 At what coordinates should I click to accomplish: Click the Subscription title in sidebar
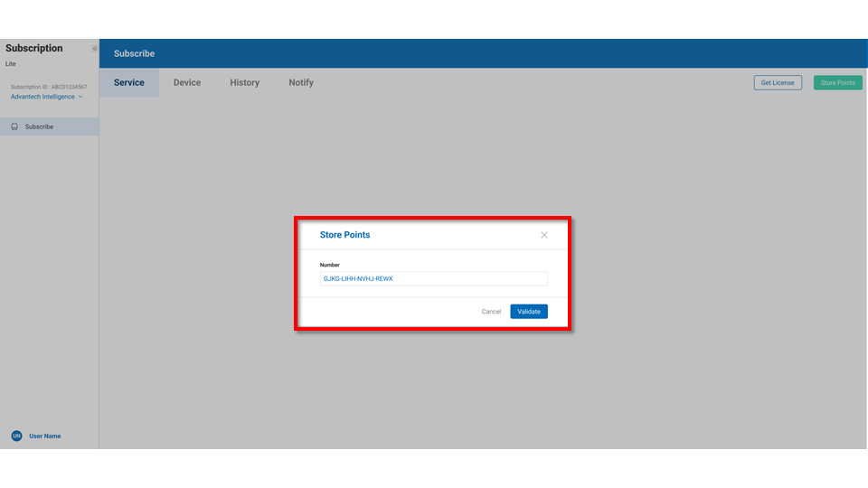34,49
